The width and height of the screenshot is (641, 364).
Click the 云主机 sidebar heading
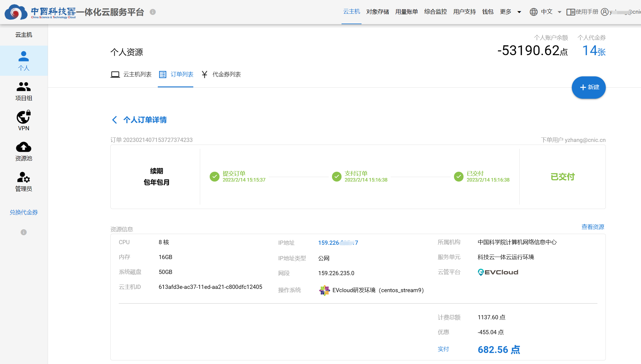pos(24,35)
